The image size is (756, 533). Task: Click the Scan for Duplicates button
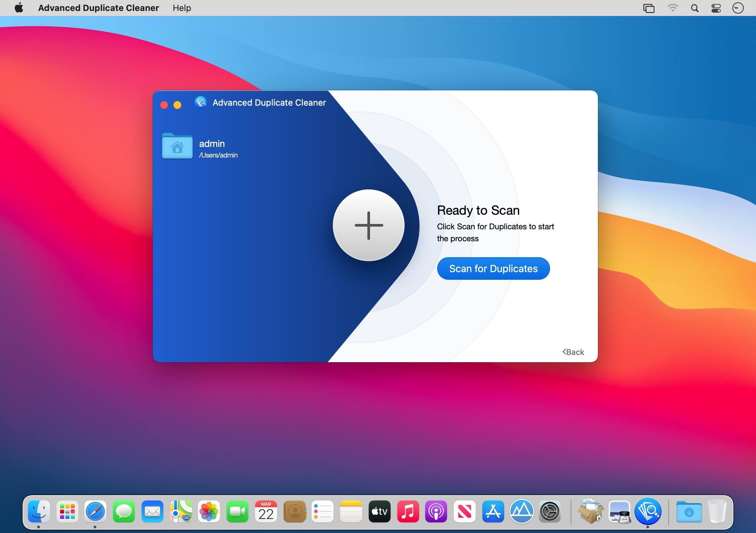click(493, 268)
